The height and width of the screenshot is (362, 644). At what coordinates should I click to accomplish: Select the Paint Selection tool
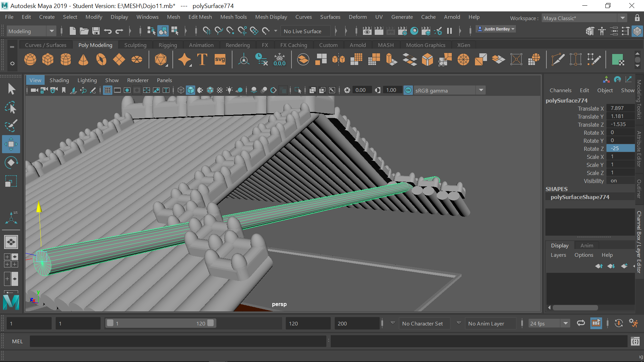(x=11, y=126)
